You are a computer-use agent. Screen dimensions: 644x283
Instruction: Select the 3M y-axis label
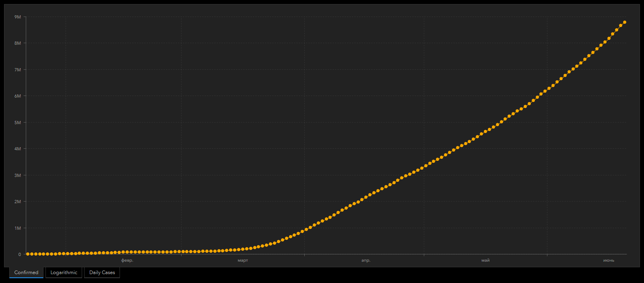tap(18, 175)
